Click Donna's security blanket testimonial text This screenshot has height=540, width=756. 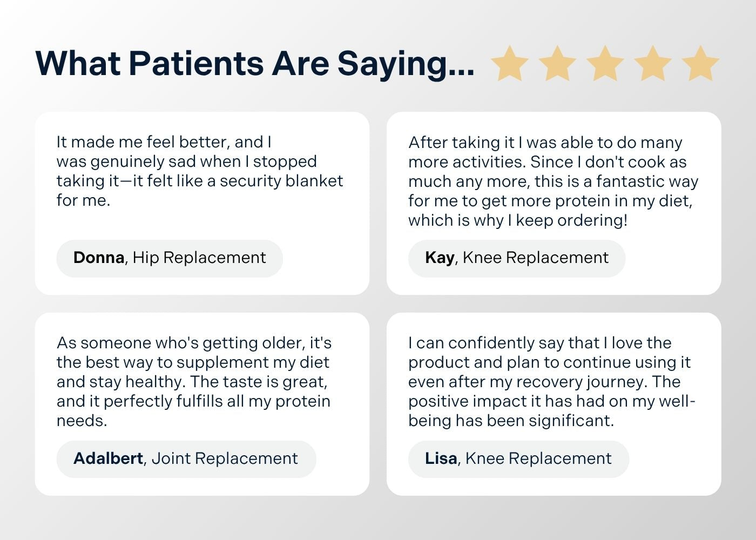tap(200, 171)
